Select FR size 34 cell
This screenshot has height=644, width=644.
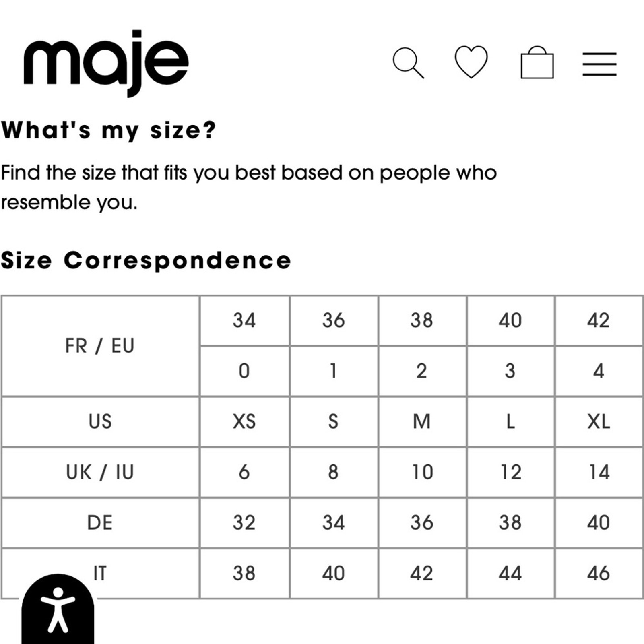point(244,321)
